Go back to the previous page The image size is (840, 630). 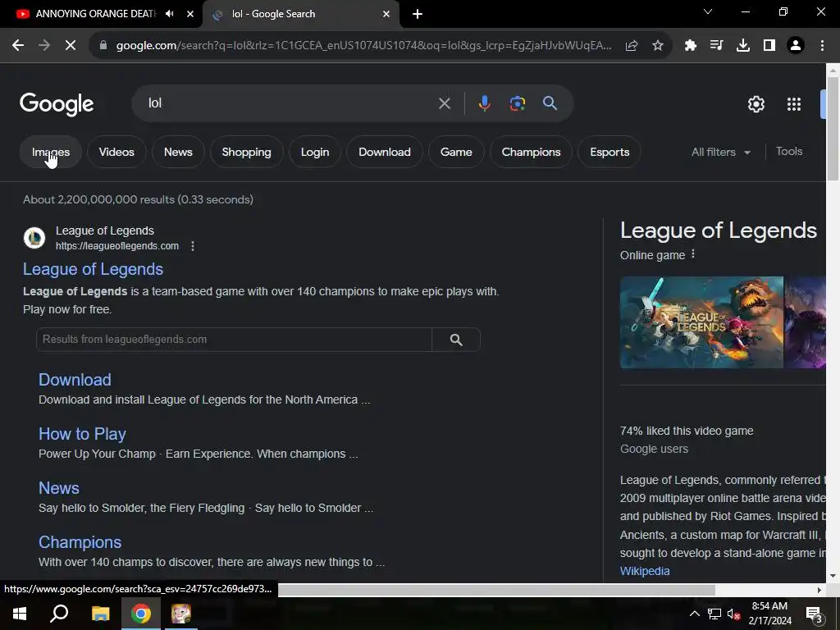point(18,46)
